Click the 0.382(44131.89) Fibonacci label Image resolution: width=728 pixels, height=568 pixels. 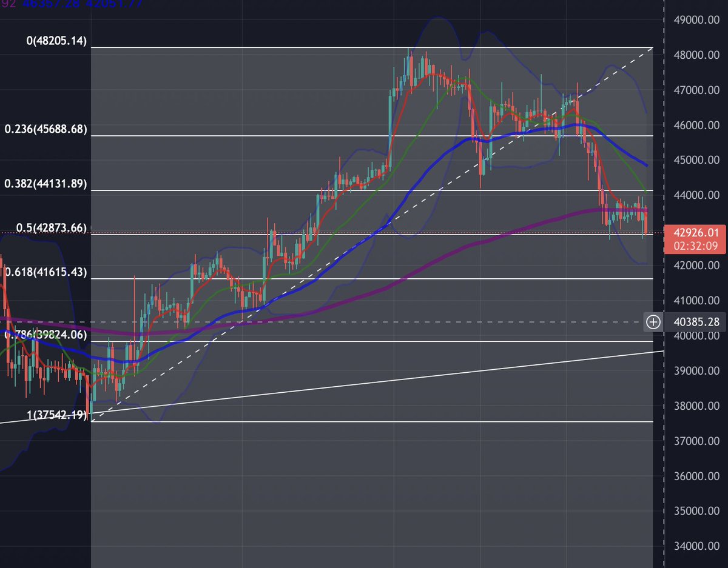45,183
